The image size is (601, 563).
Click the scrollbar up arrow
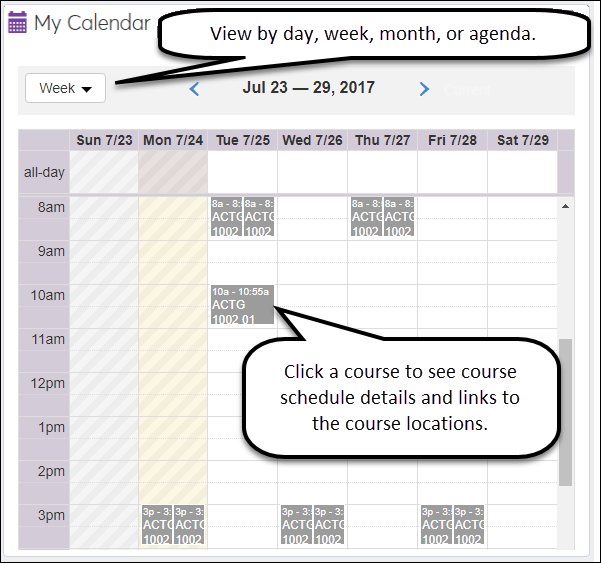pos(565,206)
